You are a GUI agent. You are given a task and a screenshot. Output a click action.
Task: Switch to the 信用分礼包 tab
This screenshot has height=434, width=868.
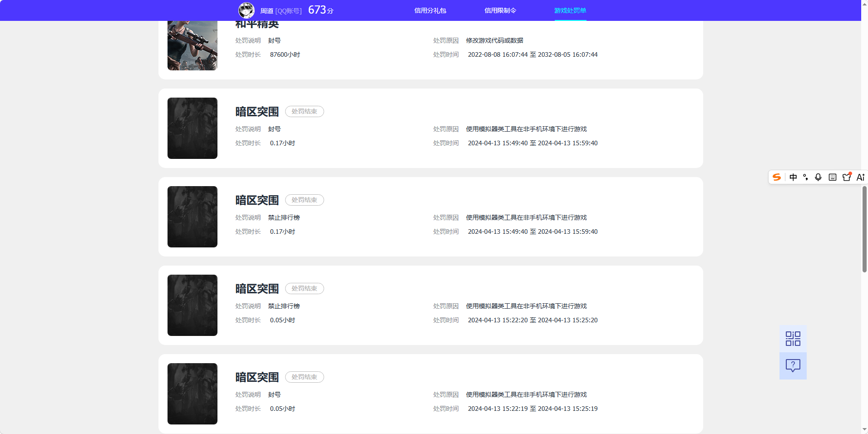[x=430, y=10]
